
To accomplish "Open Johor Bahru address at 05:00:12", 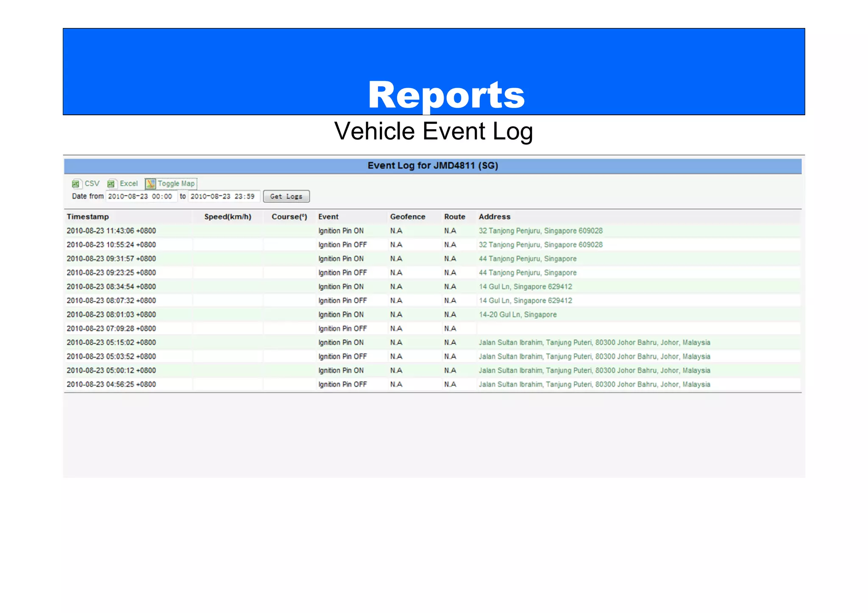I will click(x=595, y=370).
